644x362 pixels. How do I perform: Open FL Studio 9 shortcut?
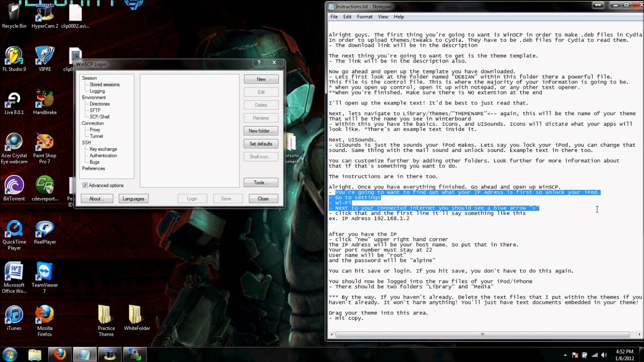pyautogui.click(x=14, y=59)
